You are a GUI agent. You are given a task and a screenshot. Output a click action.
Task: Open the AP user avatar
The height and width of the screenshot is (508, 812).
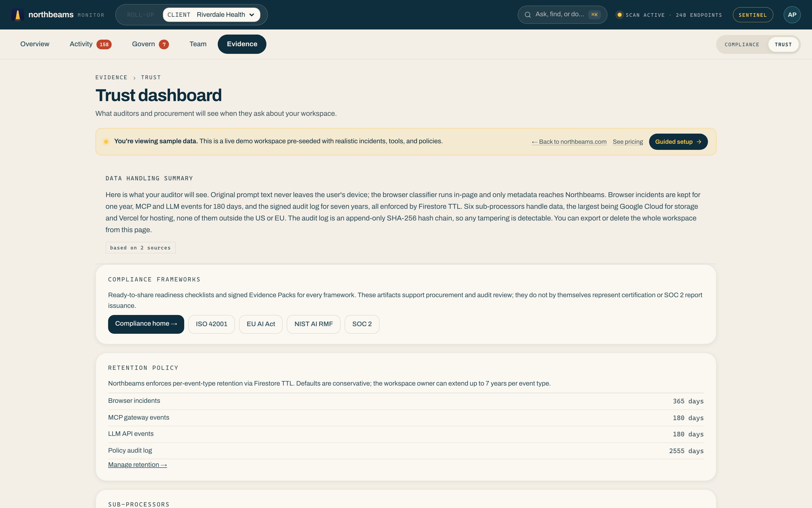792,15
